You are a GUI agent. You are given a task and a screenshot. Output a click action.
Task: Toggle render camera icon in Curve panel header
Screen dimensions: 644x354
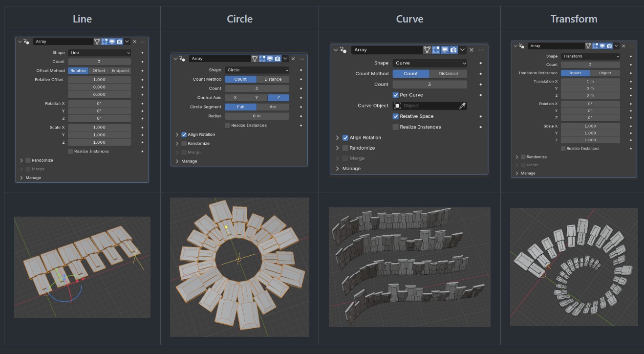(453, 50)
